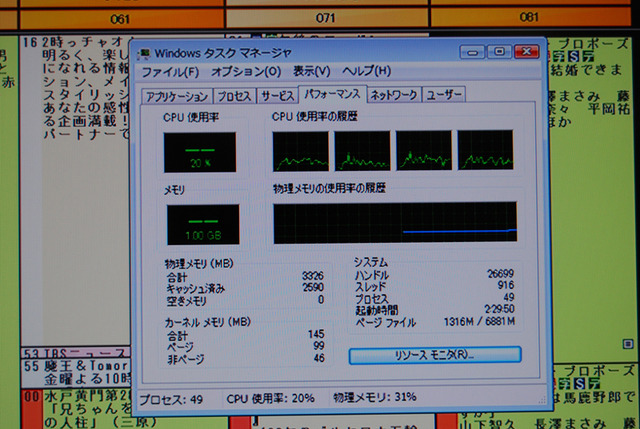The image size is (640, 429).
Task: Close the Windows タスク マネージャ window
Action: [527, 51]
